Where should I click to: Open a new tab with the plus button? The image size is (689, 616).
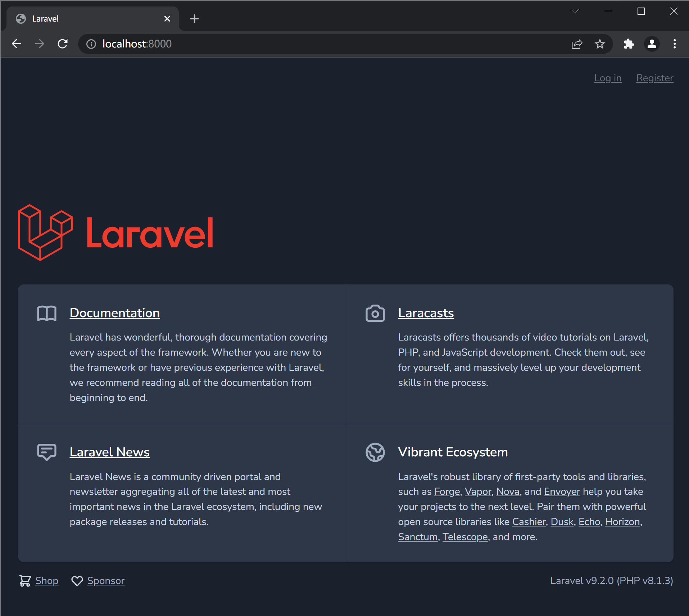click(x=194, y=19)
